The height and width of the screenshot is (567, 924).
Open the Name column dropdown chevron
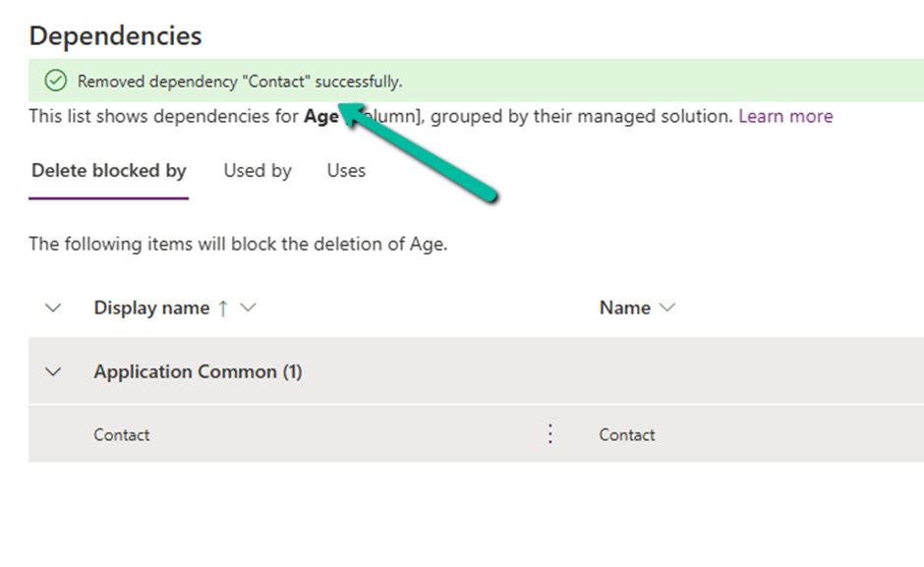point(668,308)
